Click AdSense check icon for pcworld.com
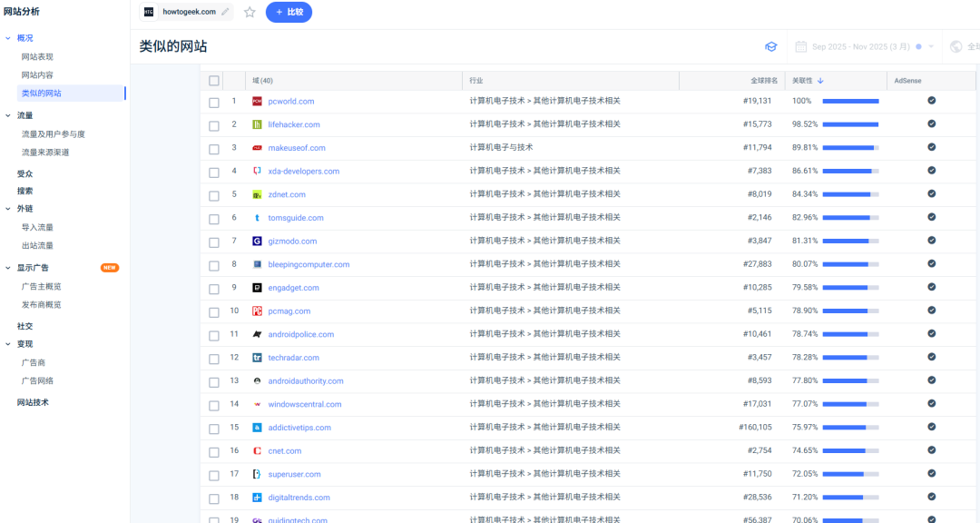980x523 pixels. [x=931, y=101]
